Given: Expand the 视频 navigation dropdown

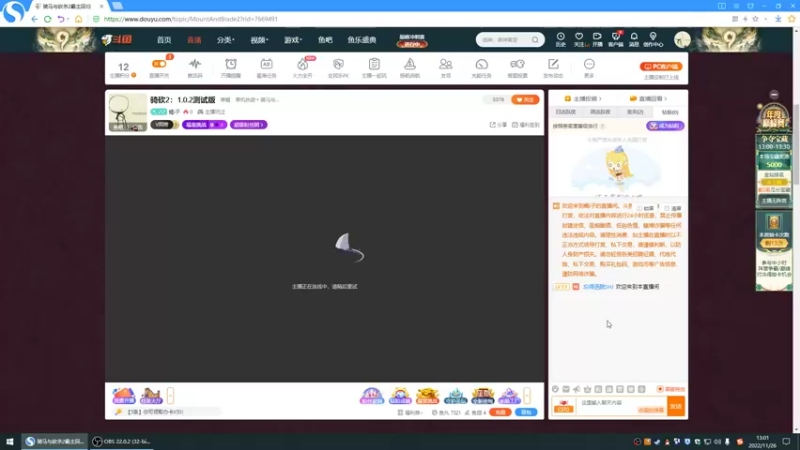Looking at the screenshot, I should (x=259, y=40).
